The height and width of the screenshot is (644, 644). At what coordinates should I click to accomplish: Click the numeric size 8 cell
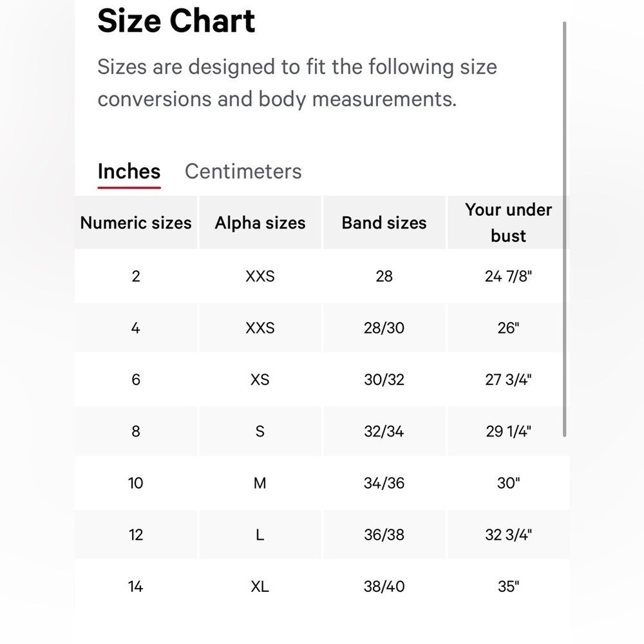point(136,431)
